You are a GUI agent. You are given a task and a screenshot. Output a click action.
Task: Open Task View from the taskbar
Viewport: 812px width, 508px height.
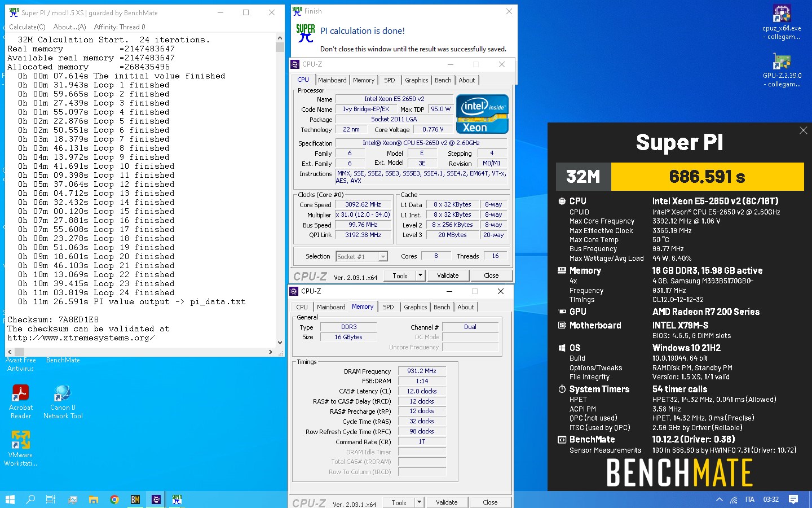pyautogui.click(x=51, y=500)
